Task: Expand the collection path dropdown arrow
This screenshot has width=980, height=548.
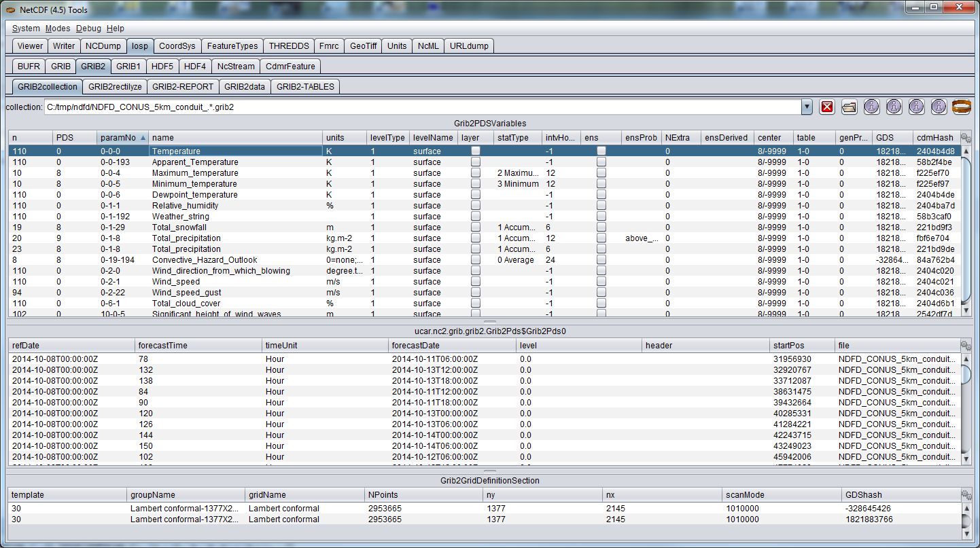Action: 807,107
